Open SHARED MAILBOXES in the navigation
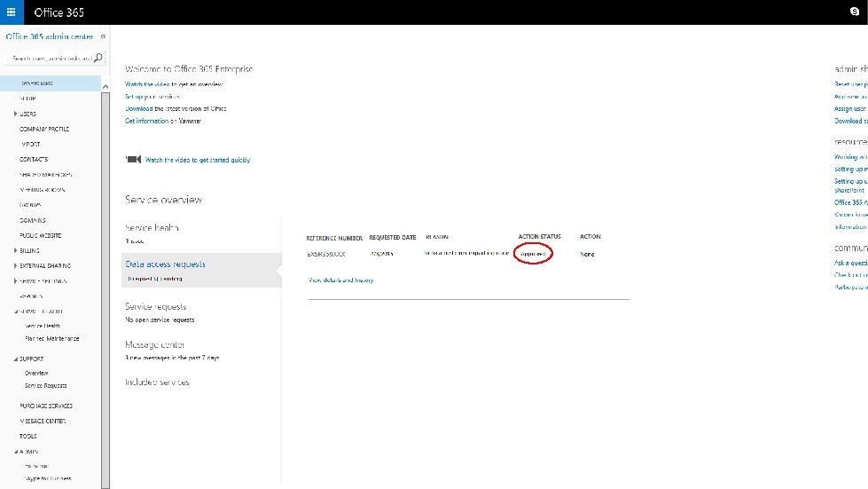 point(46,175)
